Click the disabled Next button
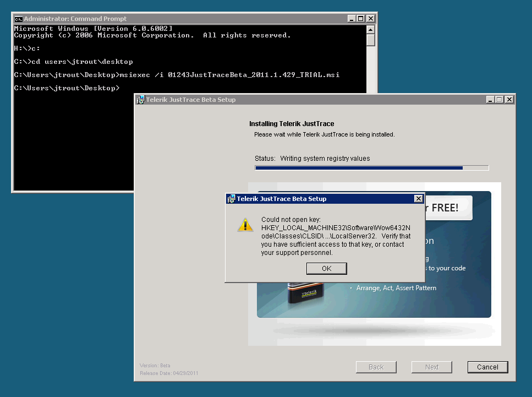The height and width of the screenshot is (397, 532). tap(431, 367)
